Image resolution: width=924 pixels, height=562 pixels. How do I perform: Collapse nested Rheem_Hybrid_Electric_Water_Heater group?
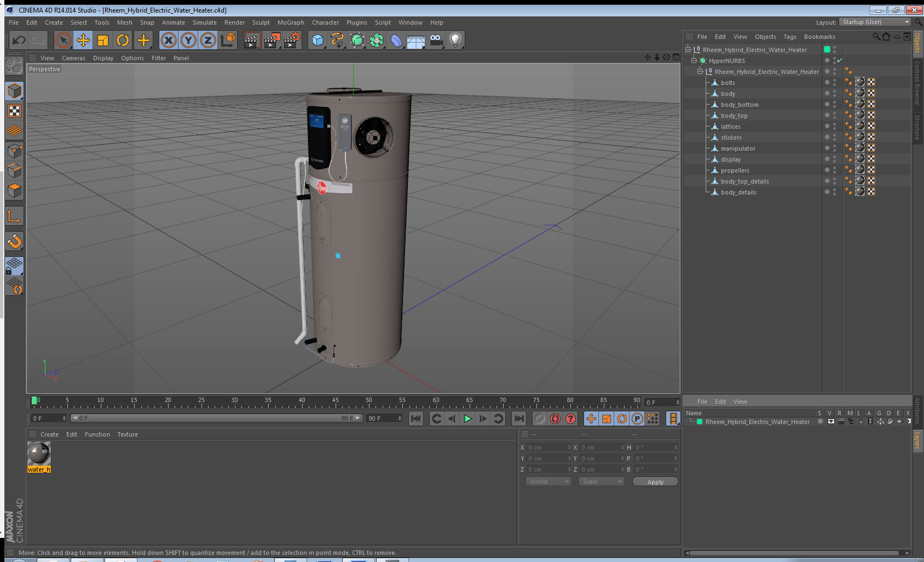[x=700, y=72]
